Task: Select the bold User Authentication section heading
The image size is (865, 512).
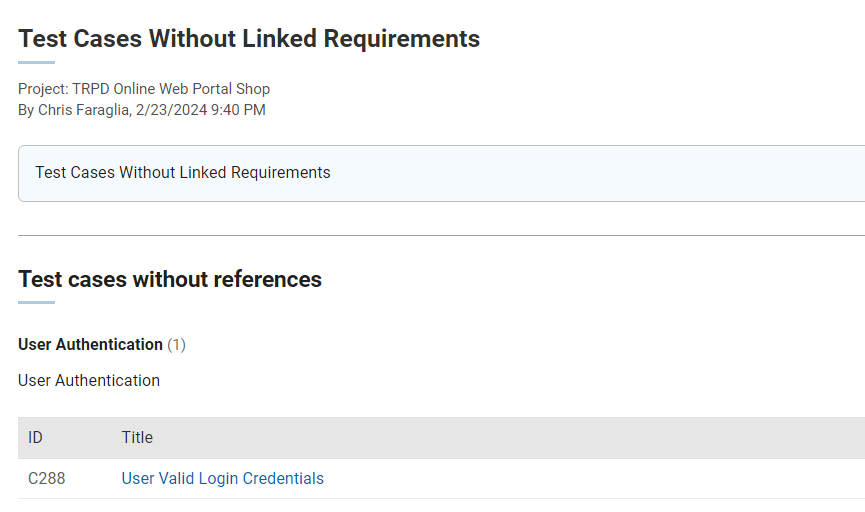Action: (90, 344)
